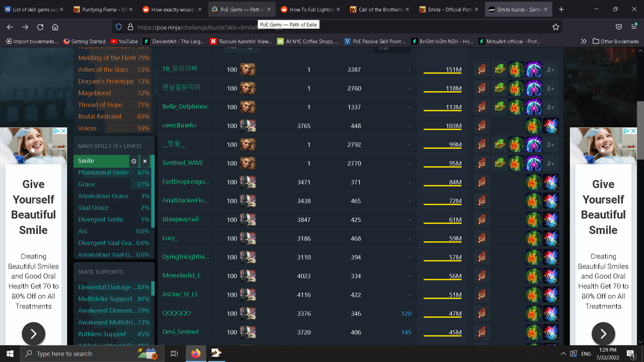Click the red jewel icon in QQQQQO row
This screenshot has width=644, height=362.
pyautogui.click(x=482, y=313)
